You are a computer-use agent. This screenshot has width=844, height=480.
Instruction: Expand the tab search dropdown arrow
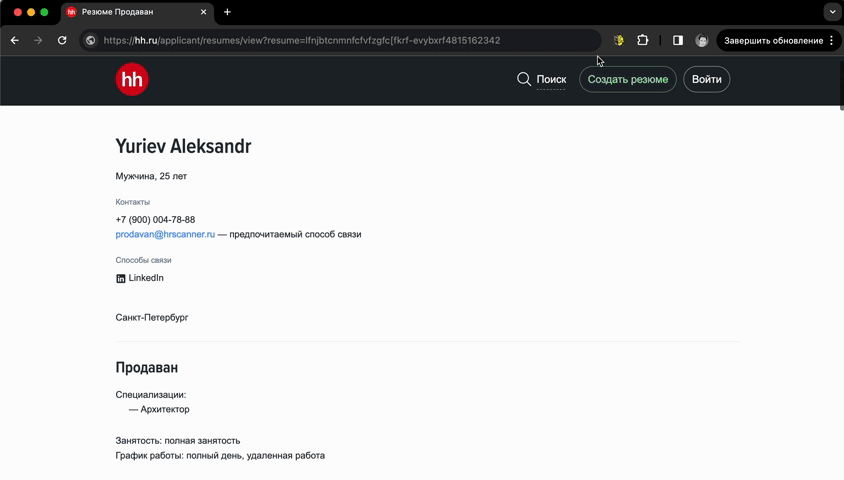831,12
